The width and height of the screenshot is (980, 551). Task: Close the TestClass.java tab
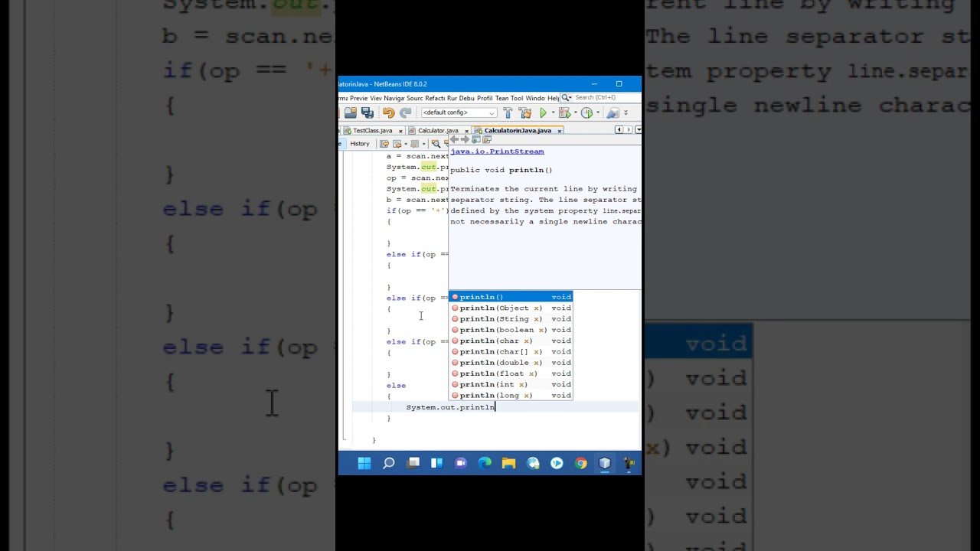click(400, 131)
